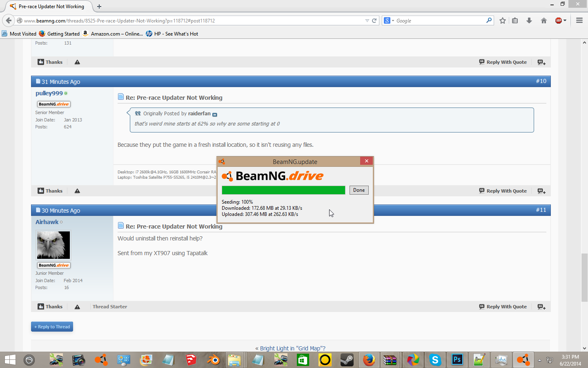
Task: Click the address bar URL field
Action: (x=192, y=20)
